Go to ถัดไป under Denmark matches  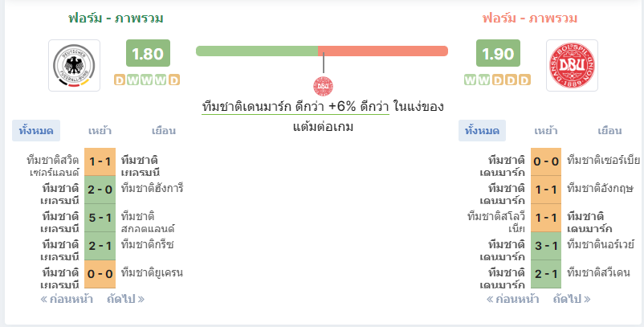[572, 299]
